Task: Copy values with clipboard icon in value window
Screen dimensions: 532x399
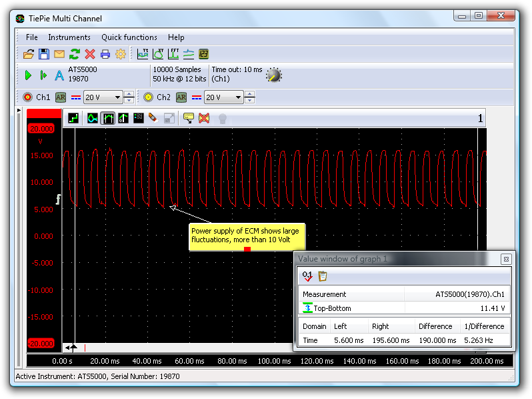Action: 323,276
